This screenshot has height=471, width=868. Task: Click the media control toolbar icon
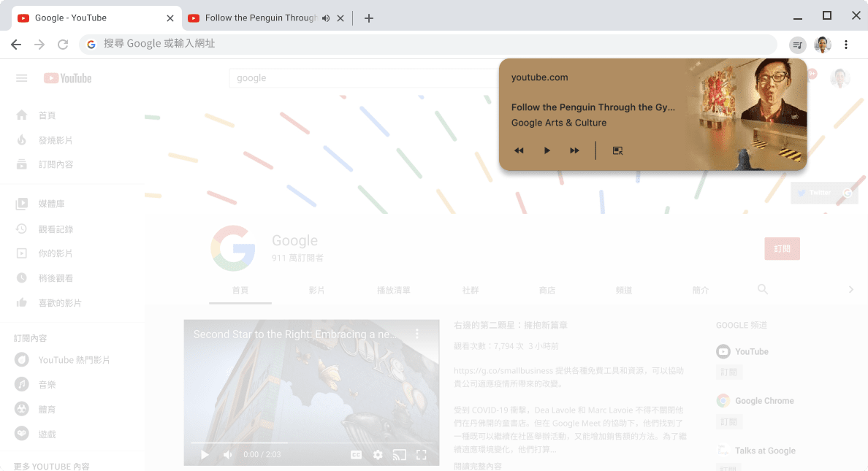798,45
